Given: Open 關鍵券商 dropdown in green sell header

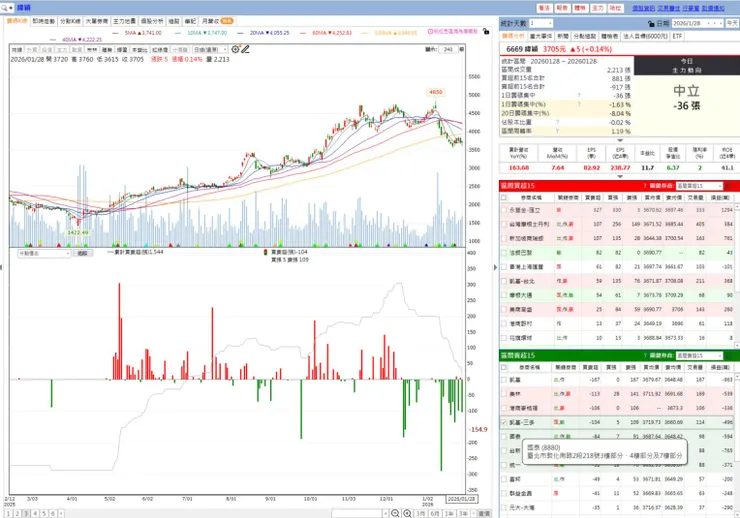Looking at the screenshot, I should (699, 356).
